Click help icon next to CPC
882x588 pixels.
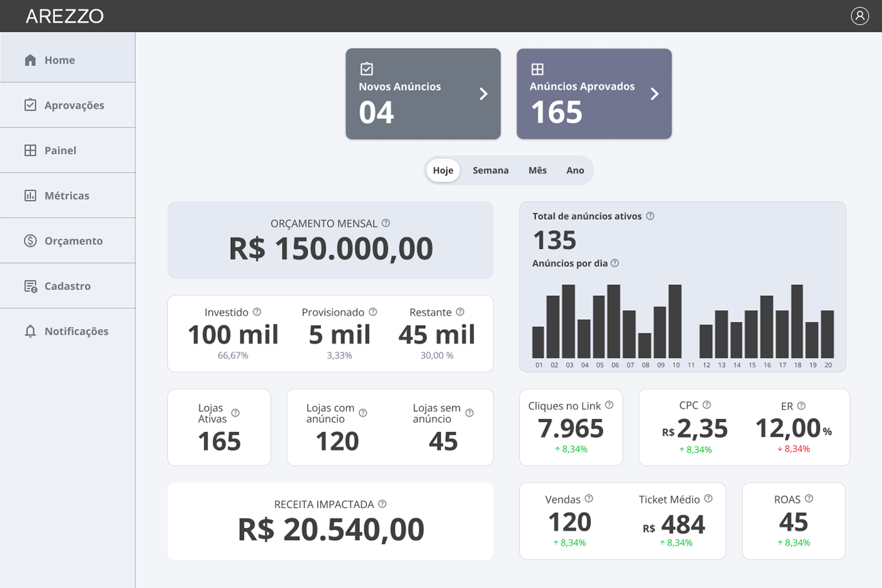(707, 405)
